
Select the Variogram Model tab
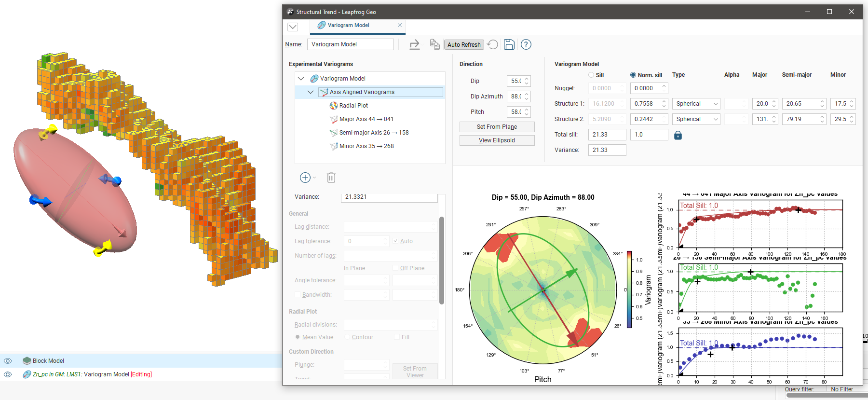coord(348,25)
